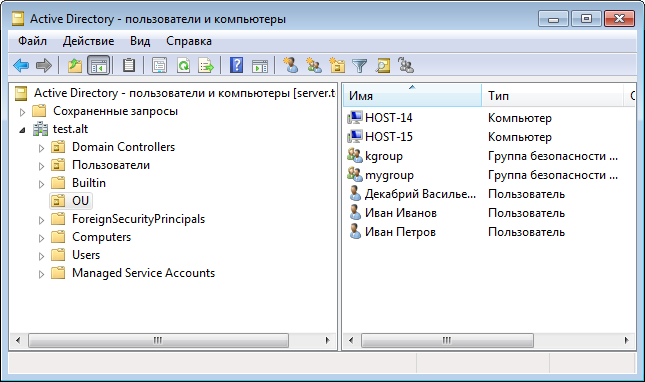Sort by the Имя column header
The height and width of the screenshot is (382, 645).
click(x=412, y=96)
